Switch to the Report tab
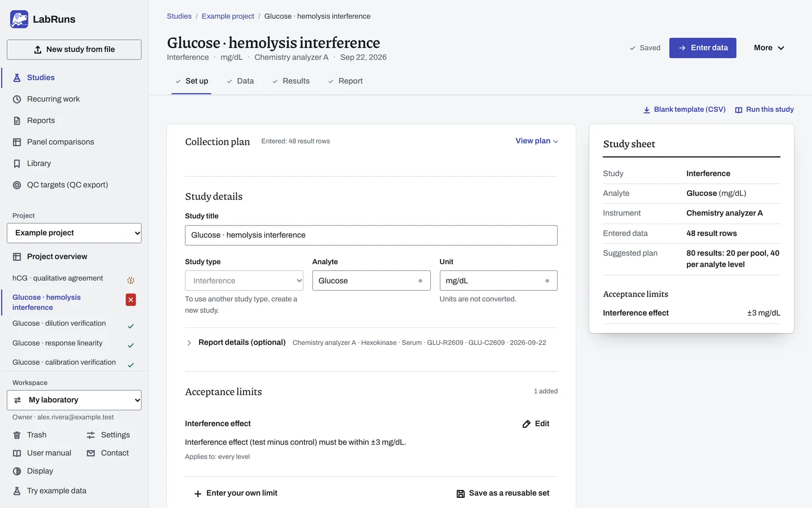 (x=345, y=81)
